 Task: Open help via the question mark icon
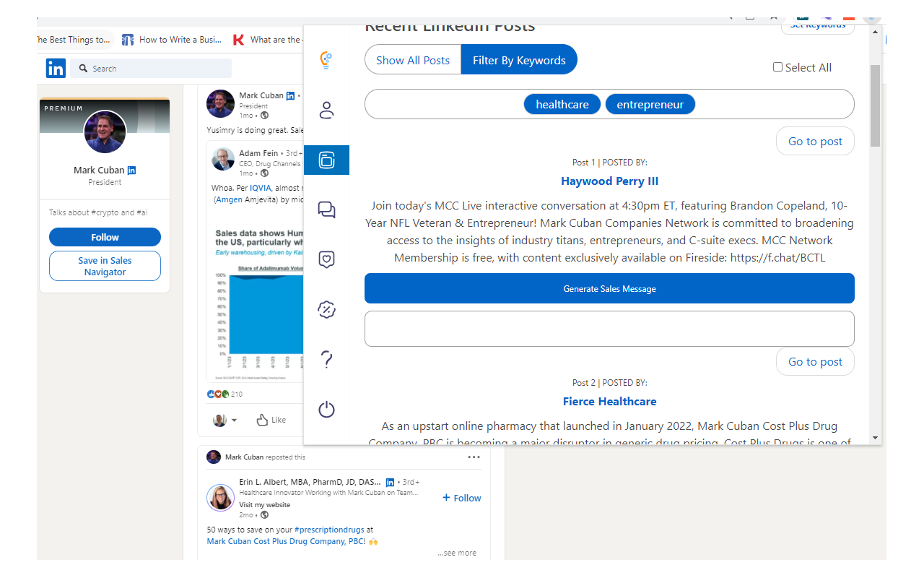coord(326,359)
